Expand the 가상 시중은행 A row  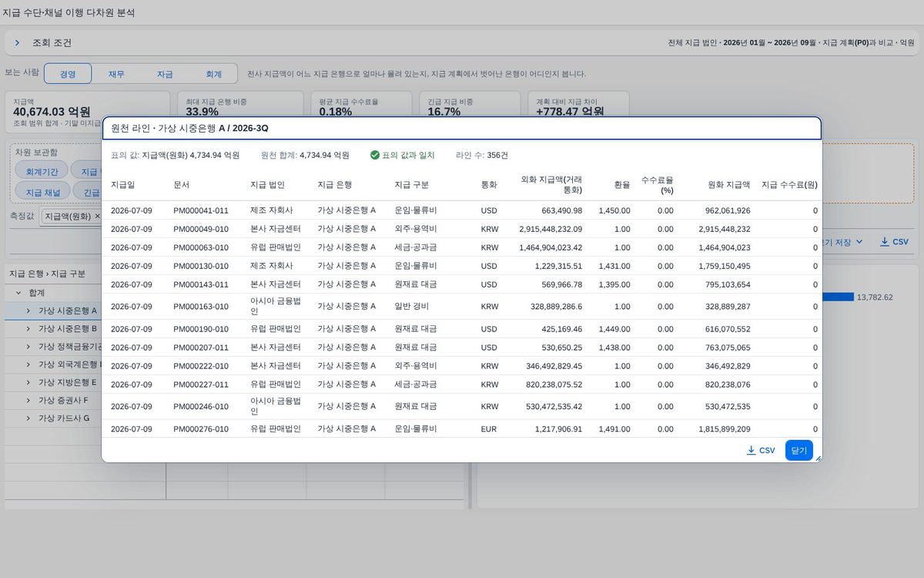[28, 311]
